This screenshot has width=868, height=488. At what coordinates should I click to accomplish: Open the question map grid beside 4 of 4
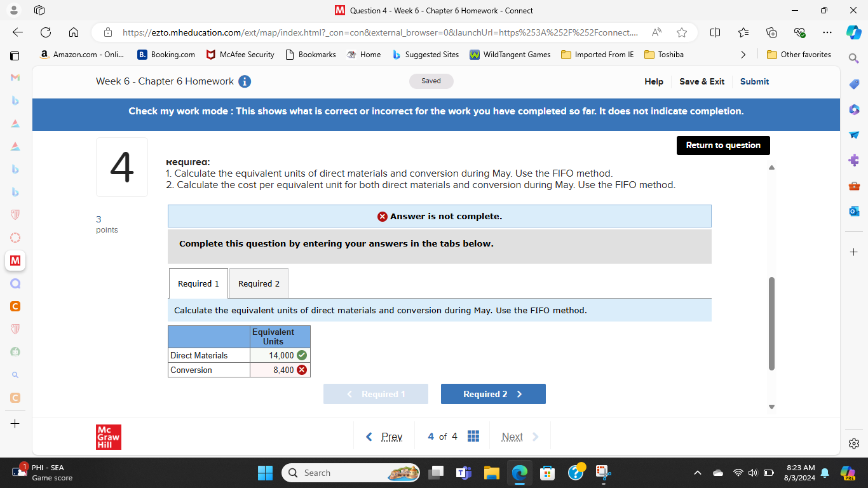(x=473, y=436)
